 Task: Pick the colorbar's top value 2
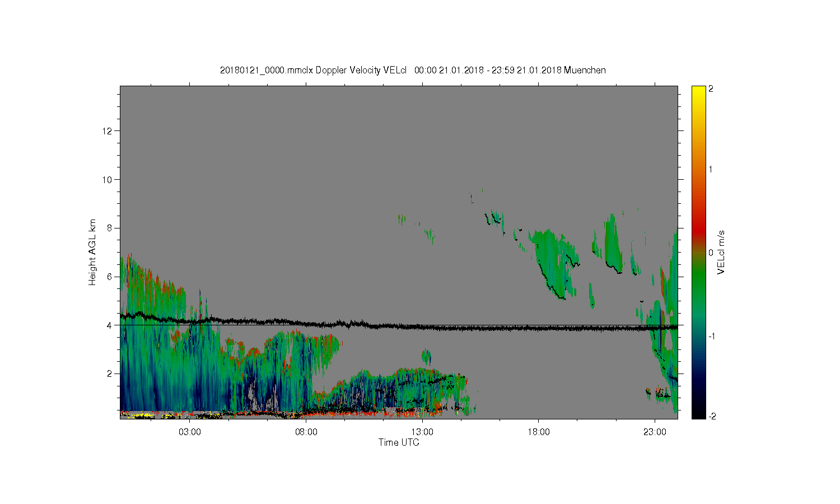coord(711,90)
